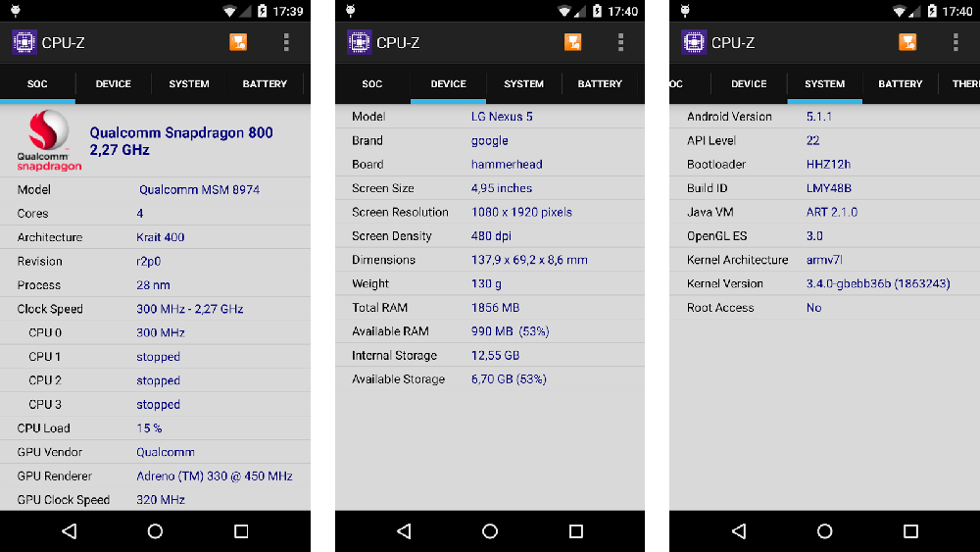
Task: Tap the orange trophy icon in right screen
Action: [907, 42]
